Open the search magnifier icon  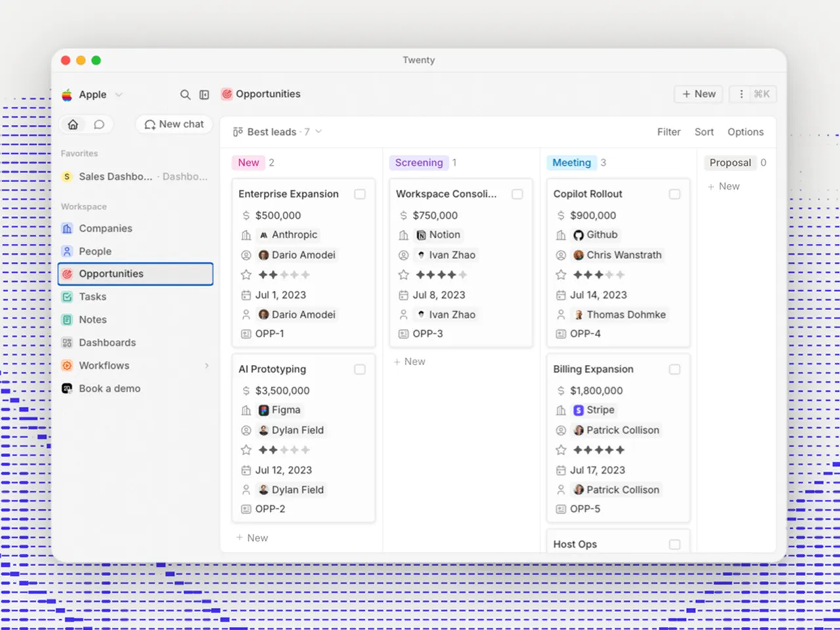point(185,94)
